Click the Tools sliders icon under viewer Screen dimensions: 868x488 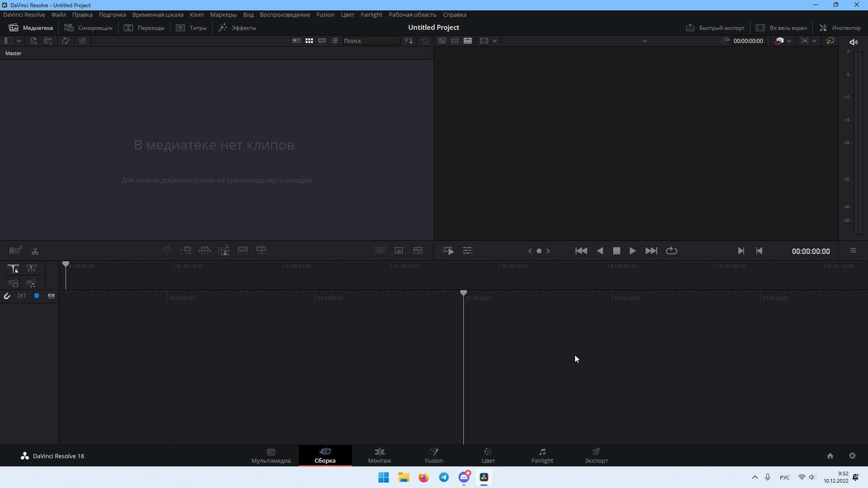tap(468, 250)
